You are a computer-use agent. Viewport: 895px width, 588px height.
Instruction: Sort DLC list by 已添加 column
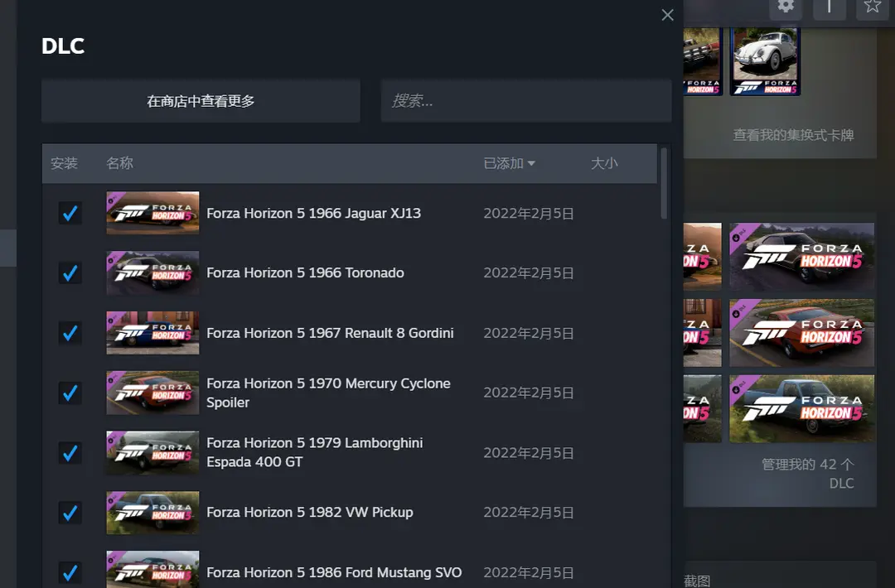(x=509, y=163)
